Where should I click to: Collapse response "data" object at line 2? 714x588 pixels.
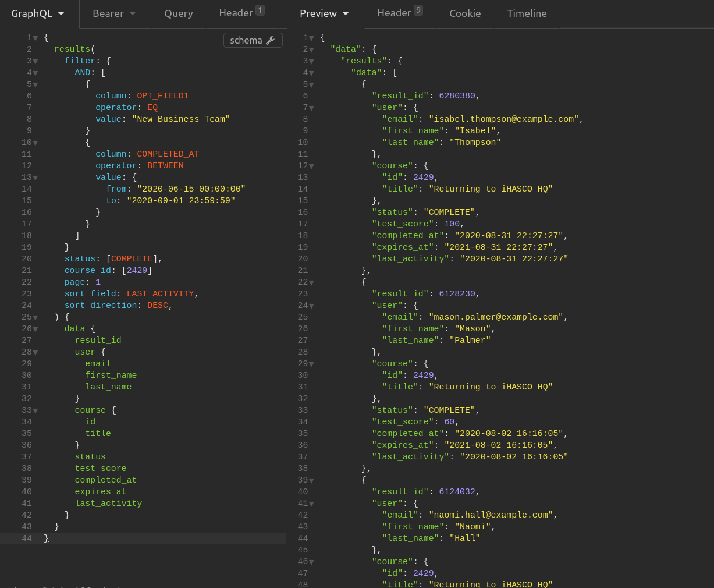[x=311, y=50]
